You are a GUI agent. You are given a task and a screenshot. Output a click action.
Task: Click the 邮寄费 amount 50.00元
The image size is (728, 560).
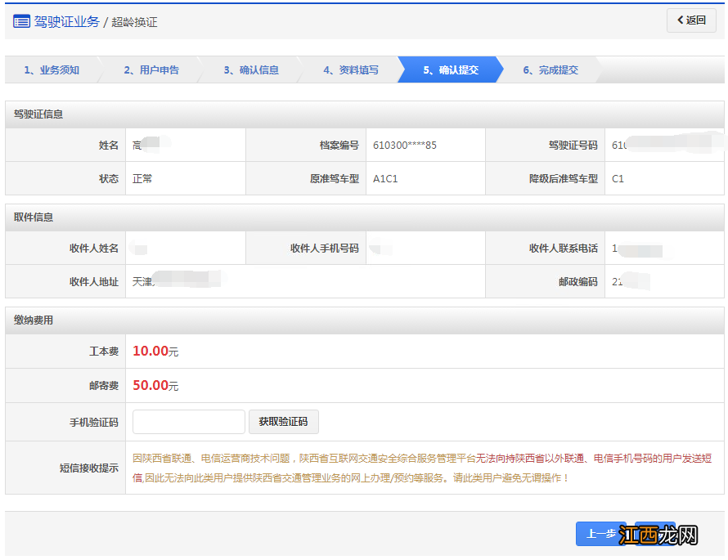click(x=155, y=386)
